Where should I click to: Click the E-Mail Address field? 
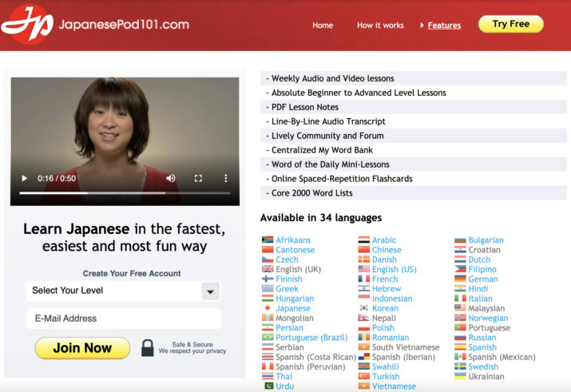pyautogui.click(x=124, y=319)
